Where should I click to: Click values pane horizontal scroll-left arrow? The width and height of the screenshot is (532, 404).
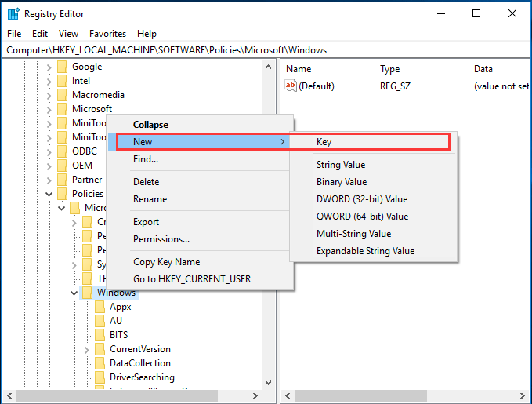(288, 396)
